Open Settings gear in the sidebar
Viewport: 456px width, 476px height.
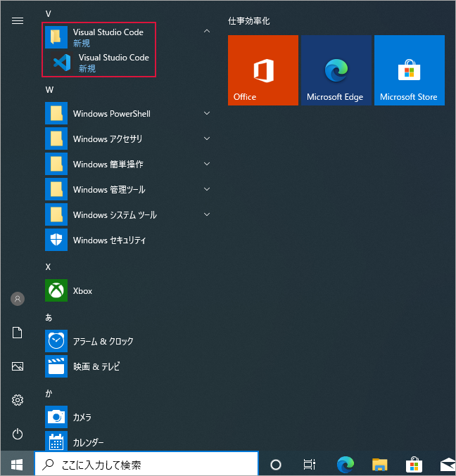pos(18,400)
